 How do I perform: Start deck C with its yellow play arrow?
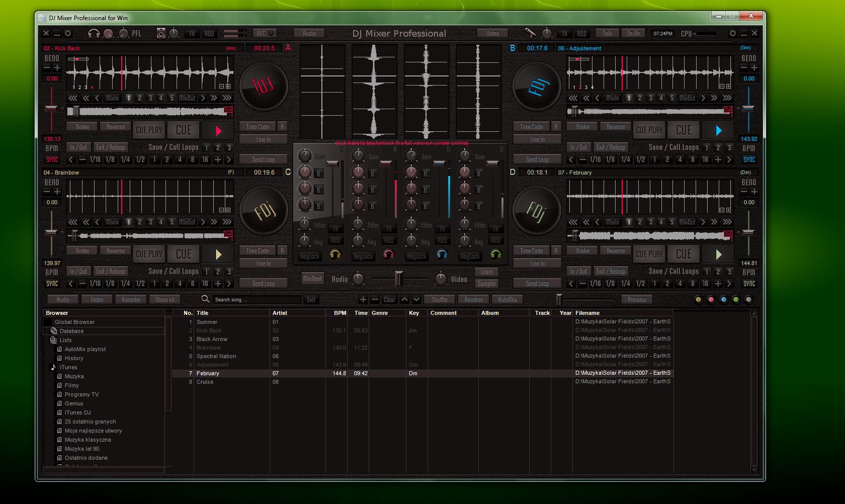(218, 255)
